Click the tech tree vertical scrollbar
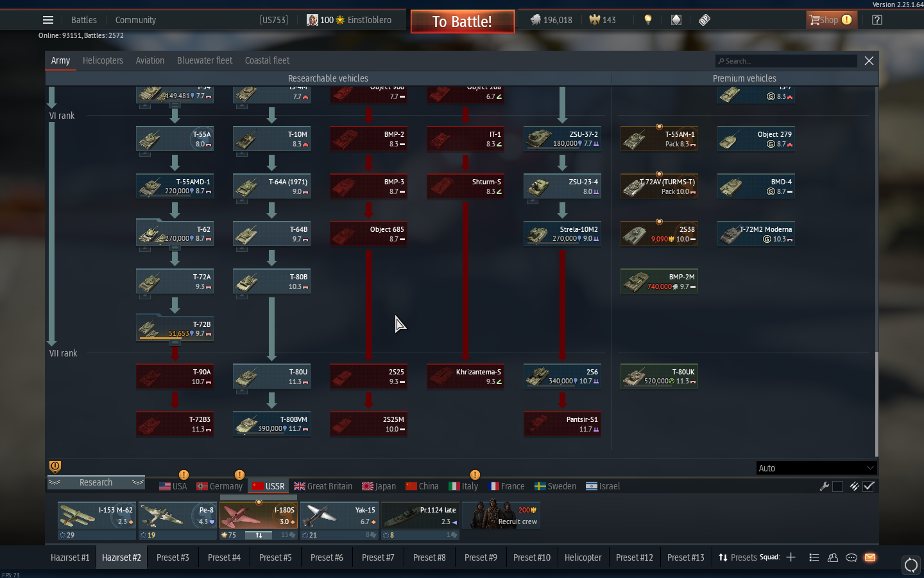 pyautogui.click(x=877, y=404)
